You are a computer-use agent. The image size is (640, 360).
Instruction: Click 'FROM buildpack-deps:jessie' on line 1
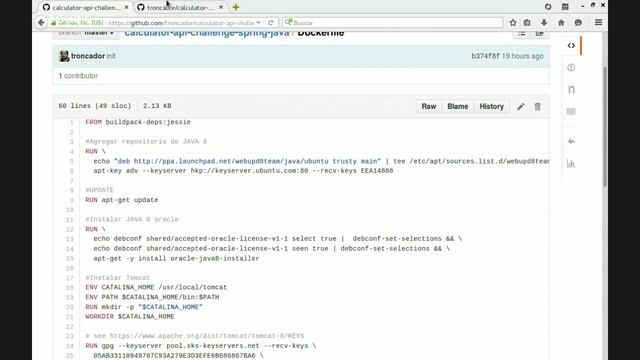(x=138, y=122)
